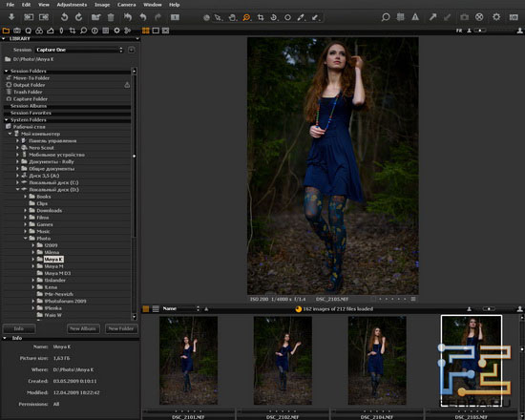This screenshot has width=525, height=420.
Task: Open the gear Preferences icon at top right
Action: point(496,17)
